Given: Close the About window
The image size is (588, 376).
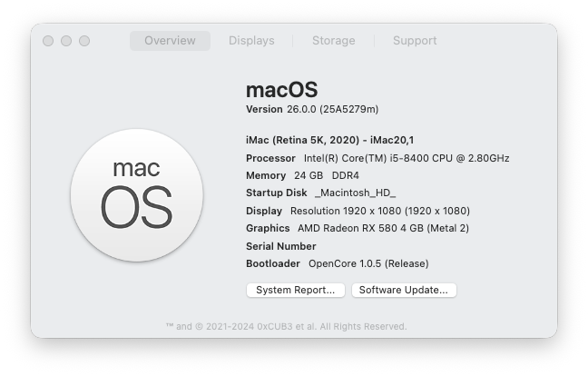Looking at the screenshot, I should 48,41.
